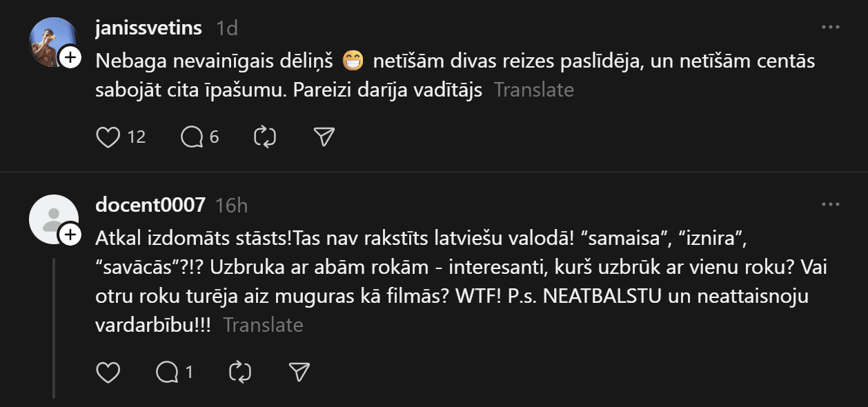Repost the janissvetins post
This screenshot has height=407, width=868.
point(265,137)
